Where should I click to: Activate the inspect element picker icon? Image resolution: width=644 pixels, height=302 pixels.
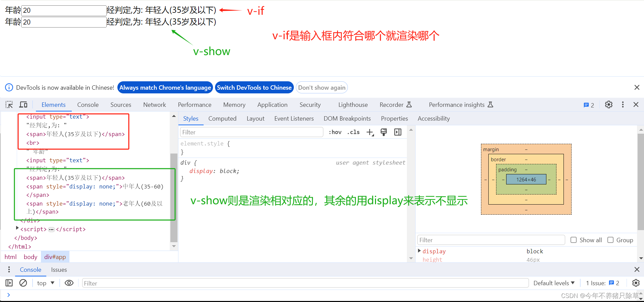click(9, 105)
